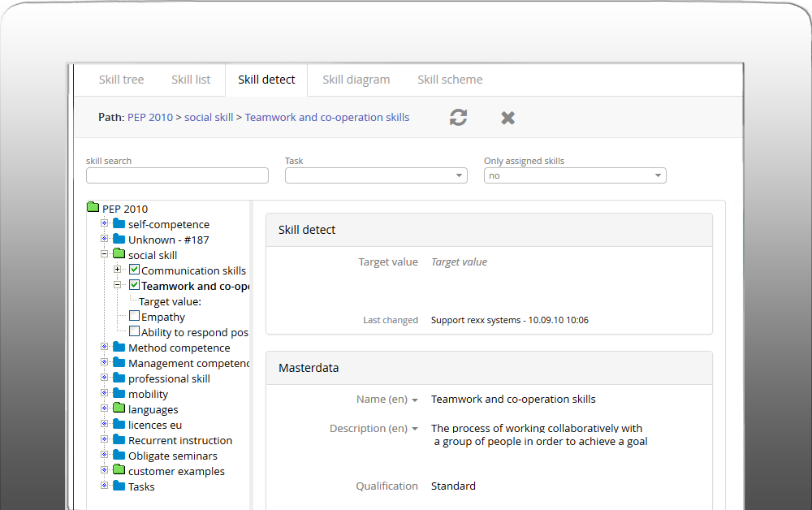Click the Target value: tree row
This screenshot has width=812, height=510.
[170, 301]
